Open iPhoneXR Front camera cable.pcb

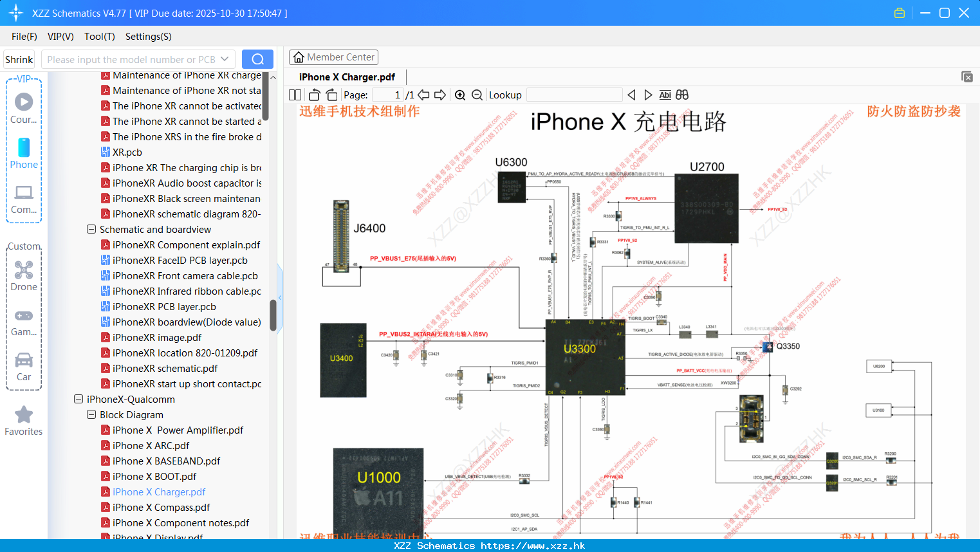[x=185, y=275]
